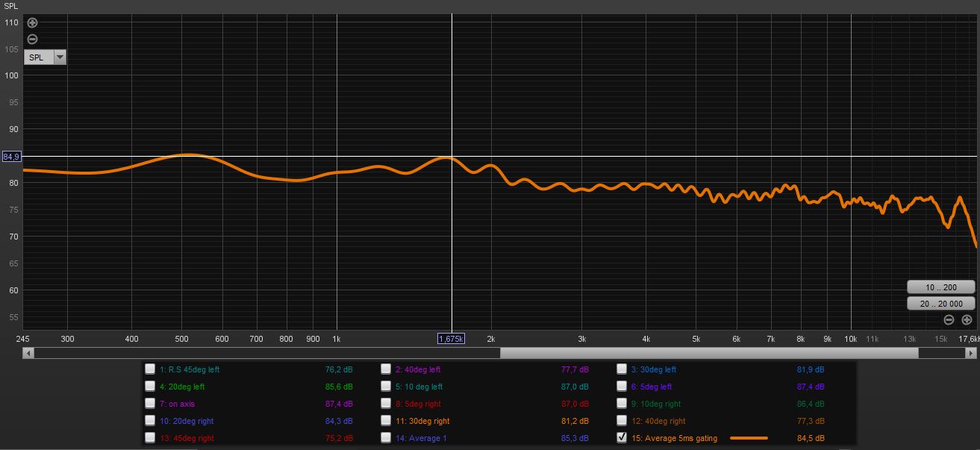This screenshot has height=450, width=980.
Task: Click the horizontal scrollbar thumb under the graph
Action: tap(709, 353)
